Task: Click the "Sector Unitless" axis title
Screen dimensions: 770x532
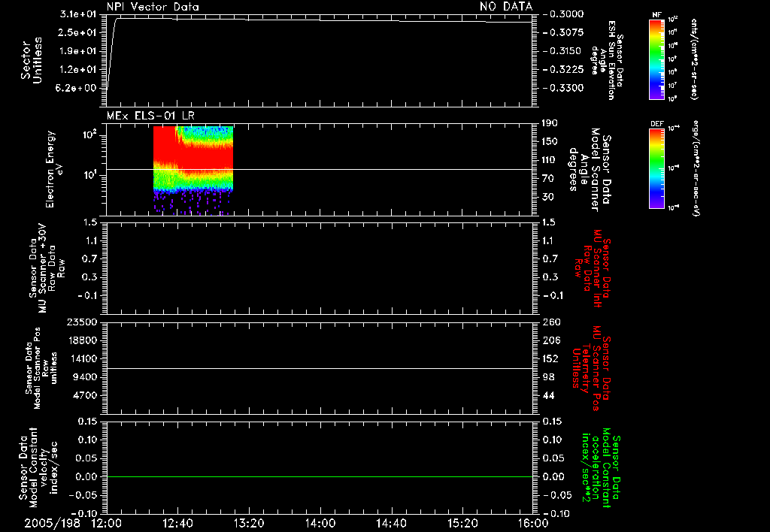Action: [x=32, y=60]
